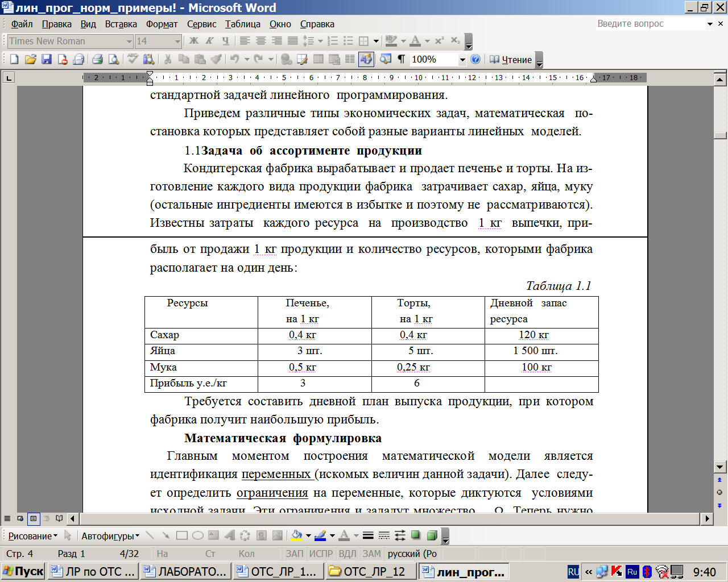Toggle the Document Map button
The image size is (728, 582).
(385, 59)
